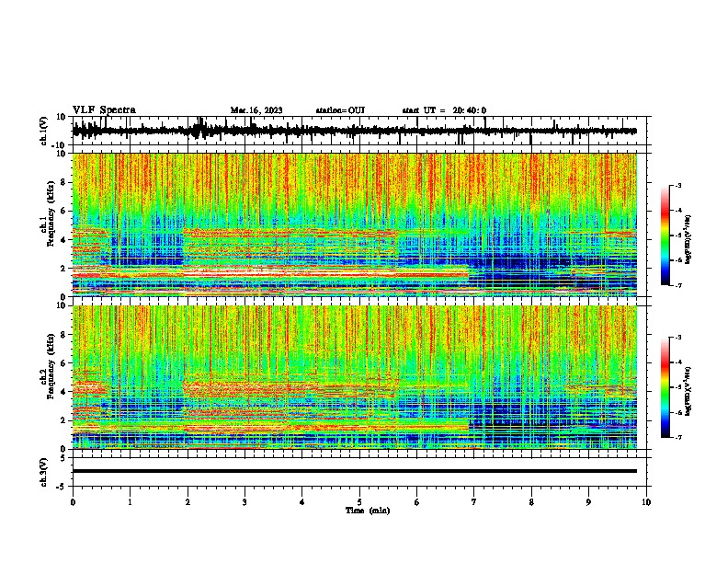728x563 pixels.
Task: Click the time axis tick label '1'
Action: tap(130, 502)
